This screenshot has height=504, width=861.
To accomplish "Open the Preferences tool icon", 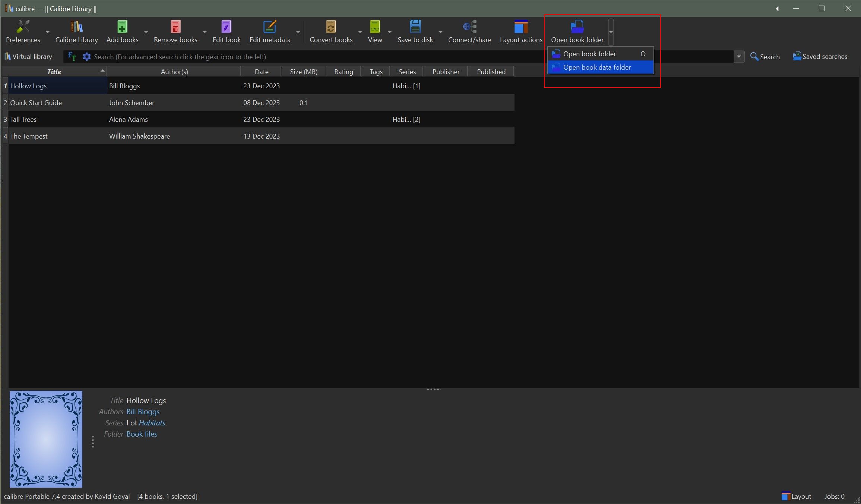I will click(x=23, y=27).
